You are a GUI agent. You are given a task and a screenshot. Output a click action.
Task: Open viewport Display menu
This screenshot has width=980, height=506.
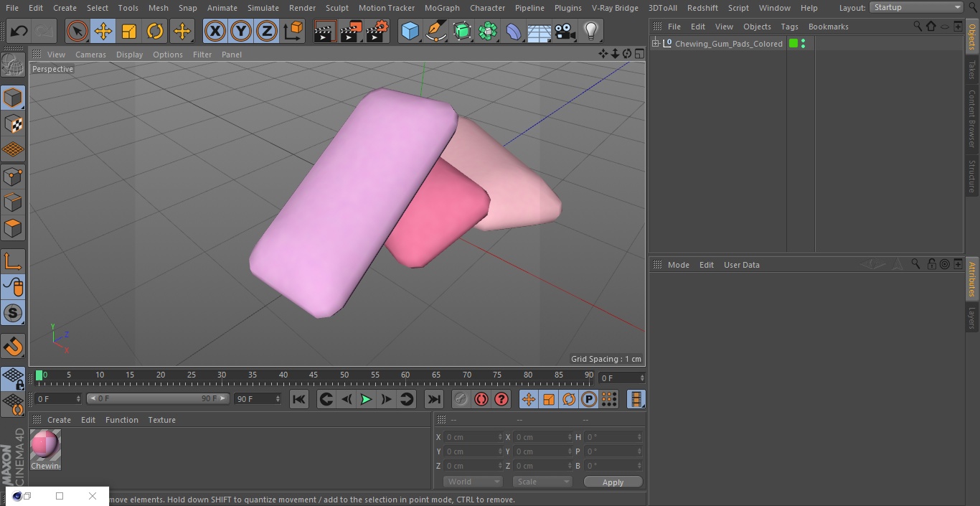(129, 55)
